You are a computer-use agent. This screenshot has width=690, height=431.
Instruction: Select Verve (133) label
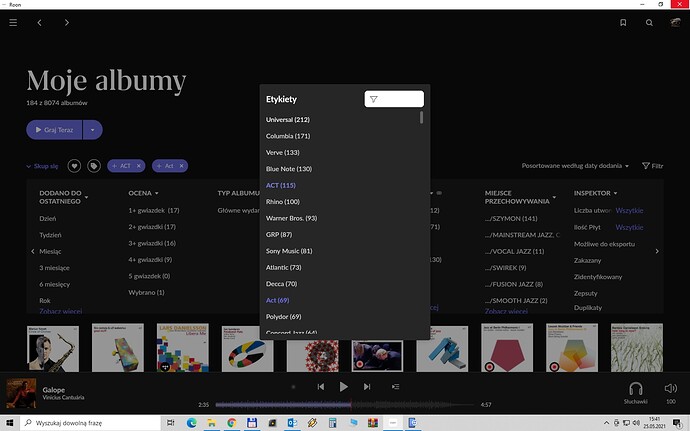tap(283, 153)
